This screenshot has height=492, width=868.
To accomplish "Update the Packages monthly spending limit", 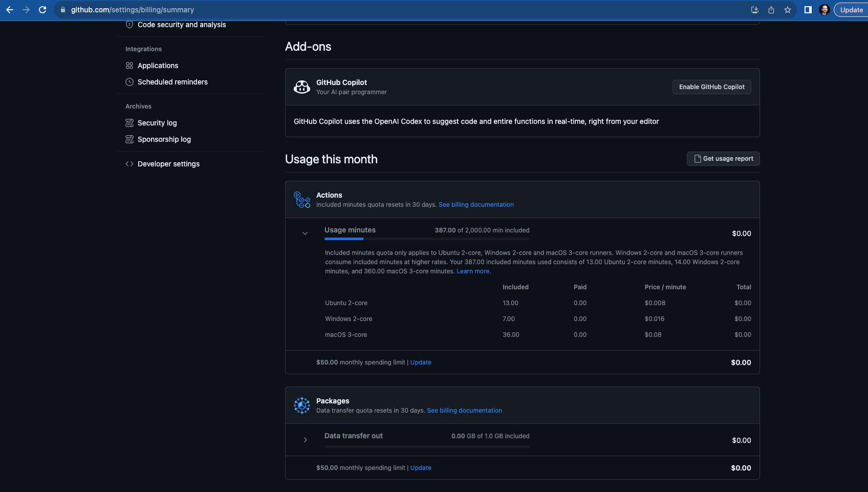I will (421, 468).
